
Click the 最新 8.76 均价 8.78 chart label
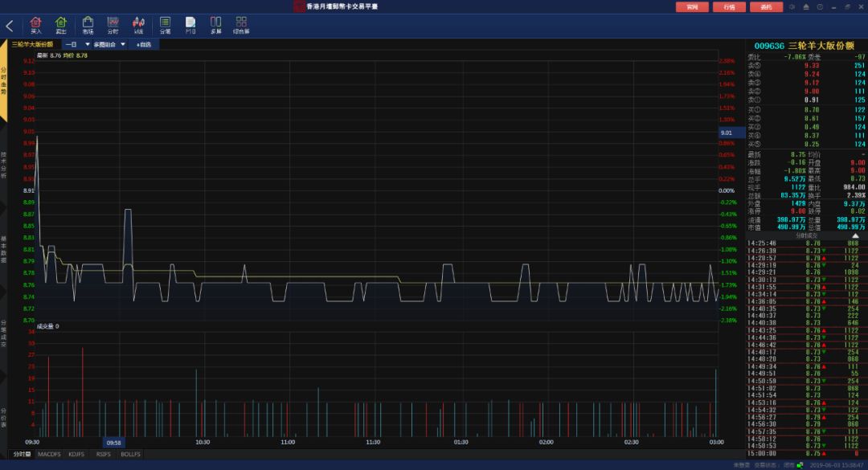pos(62,55)
